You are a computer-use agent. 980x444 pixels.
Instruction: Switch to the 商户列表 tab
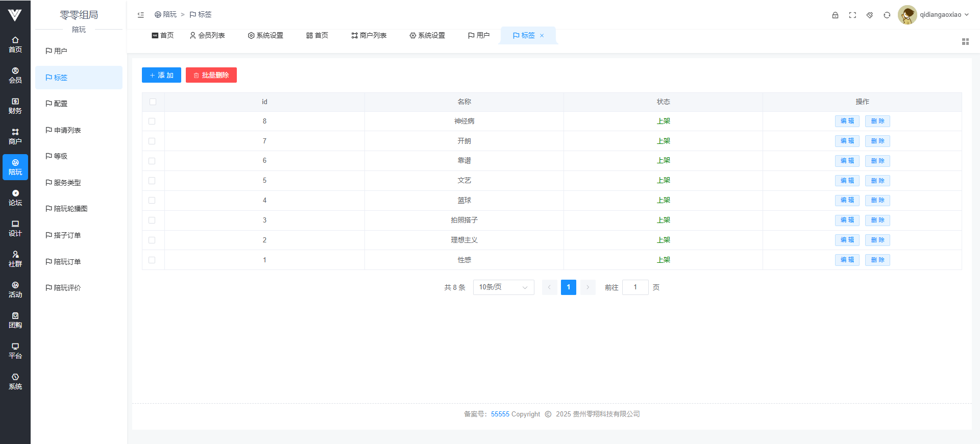(369, 35)
